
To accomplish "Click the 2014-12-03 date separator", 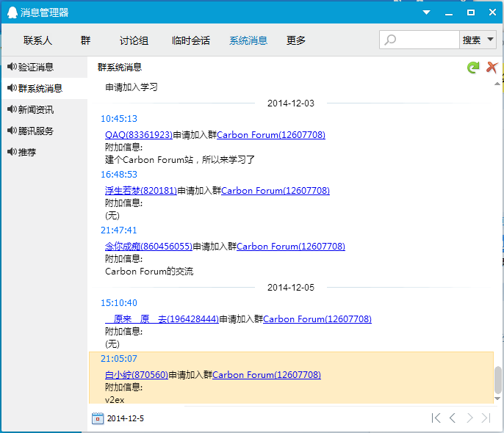I will pyautogui.click(x=291, y=103).
